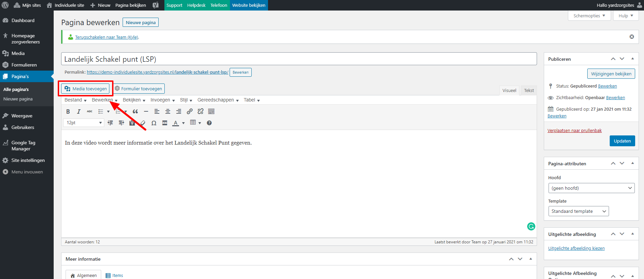This screenshot has height=279, width=644.
Task: Click Nieuwe pagina button beside heading
Action: (x=141, y=22)
